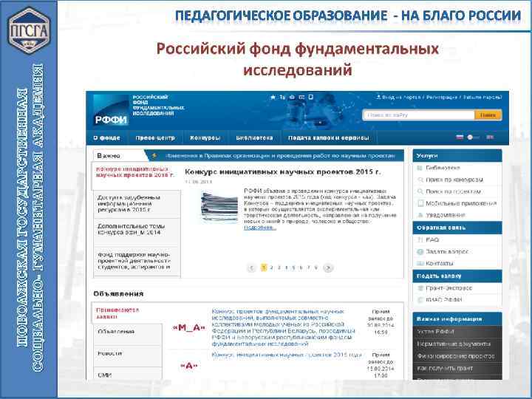Go to next slide with right arrow
This screenshot has width=532, height=399.
pyautogui.click(x=328, y=268)
